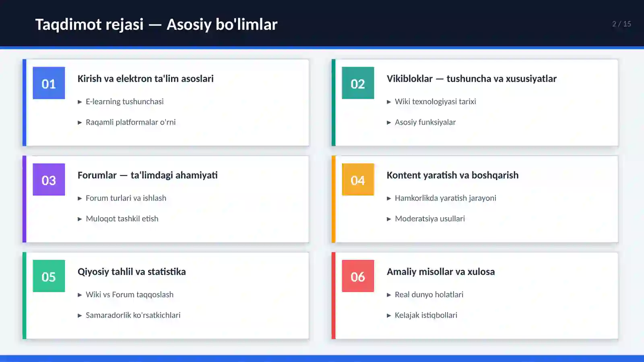Select heading 'Kirish va elektron ta'lim asoslari'
This screenshot has height=362, width=644.
coord(145,79)
